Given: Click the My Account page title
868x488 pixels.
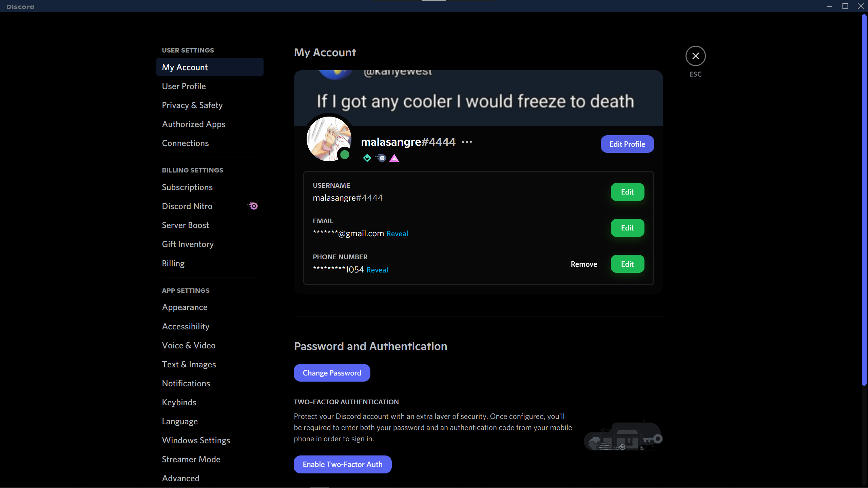Looking at the screenshot, I should pos(325,53).
